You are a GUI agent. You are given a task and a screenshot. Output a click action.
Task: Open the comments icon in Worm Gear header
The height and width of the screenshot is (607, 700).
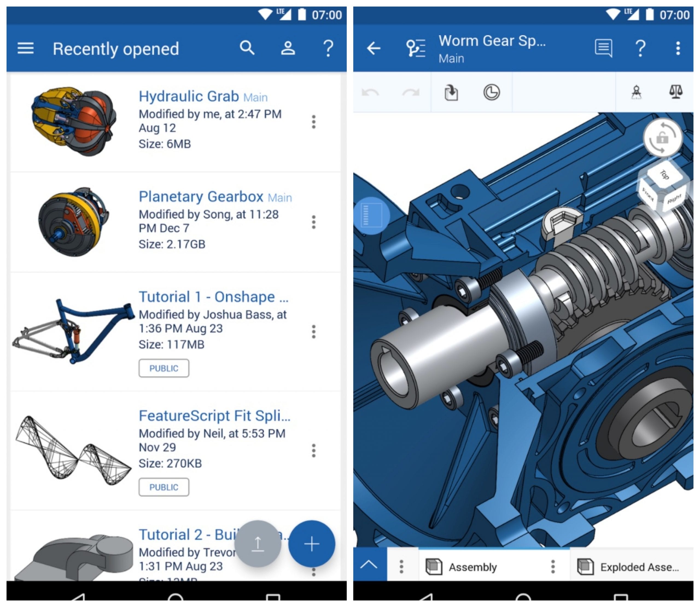603,48
